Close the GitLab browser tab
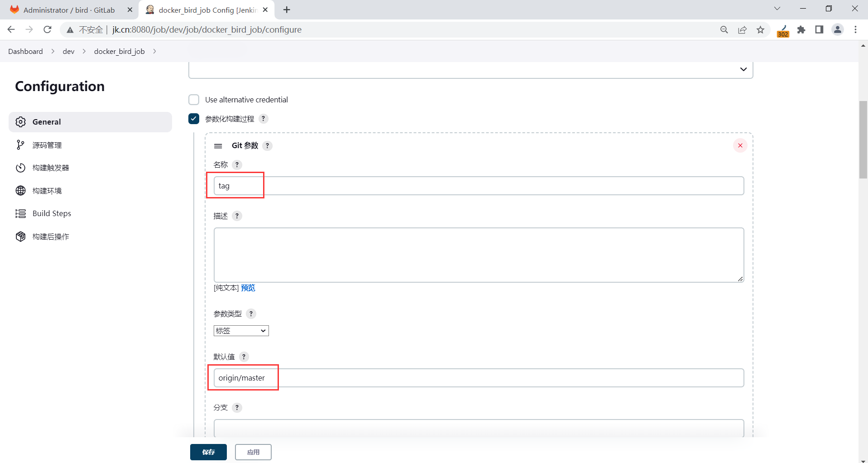 pos(130,10)
